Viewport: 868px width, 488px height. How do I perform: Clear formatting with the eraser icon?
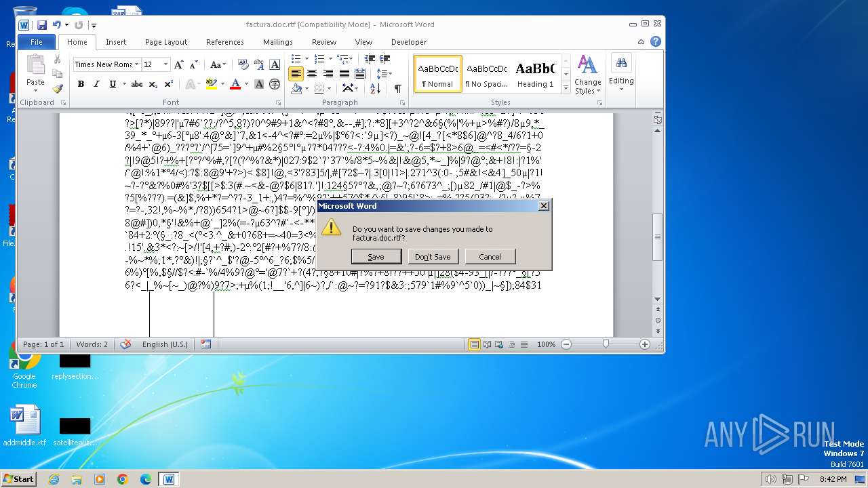[243, 64]
